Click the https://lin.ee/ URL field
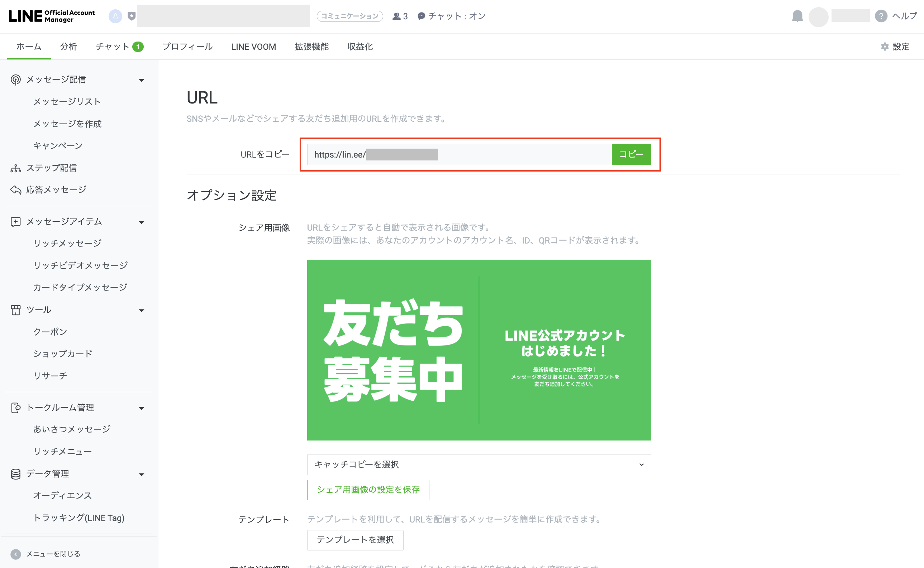This screenshot has width=924, height=568. (x=459, y=154)
